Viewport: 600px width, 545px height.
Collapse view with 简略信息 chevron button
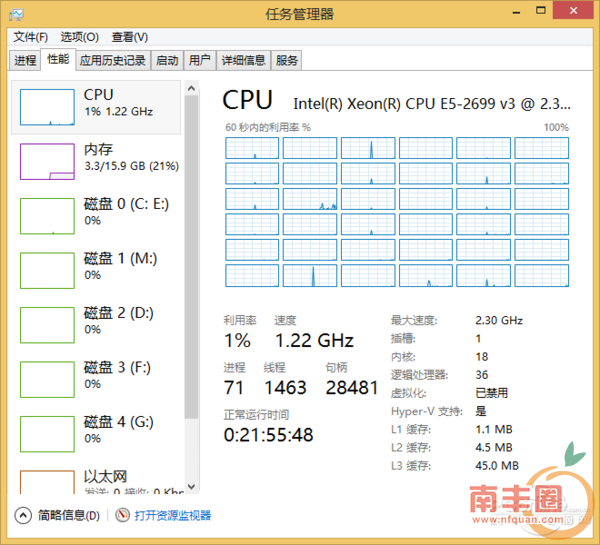click(23, 515)
